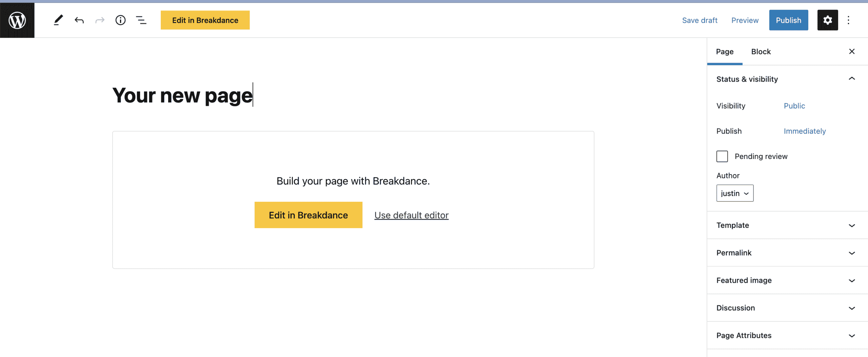Toggle the Settings gear icon
The width and height of the screenshot is (868, 357).
pyautogui.click(x=827, y=20)
